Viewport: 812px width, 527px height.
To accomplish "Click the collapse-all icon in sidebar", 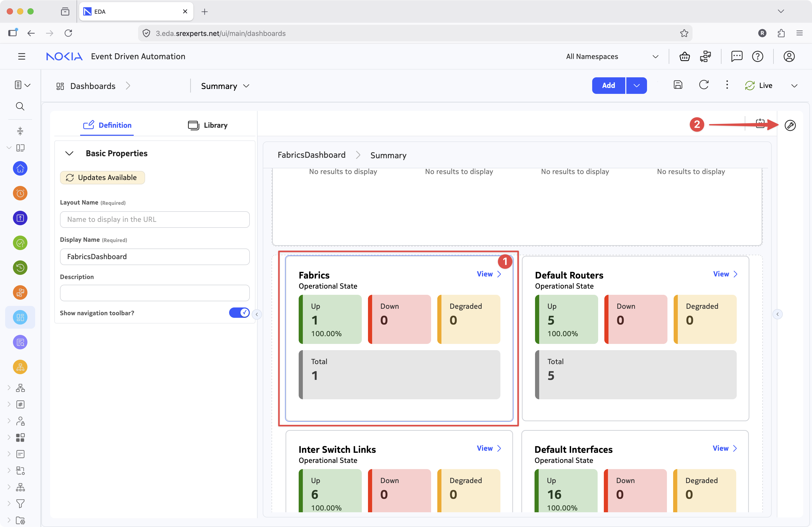I will pyautogui.click(x=20, y=131).
